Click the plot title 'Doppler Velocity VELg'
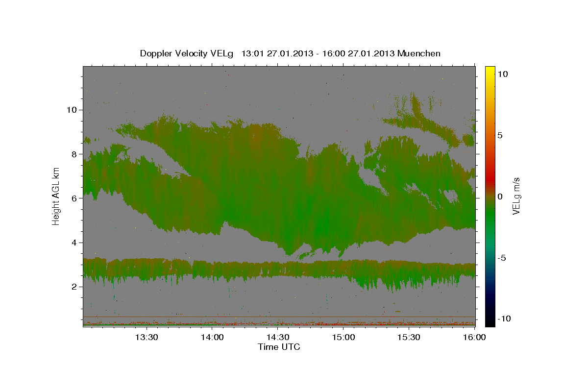 (186, 53)
